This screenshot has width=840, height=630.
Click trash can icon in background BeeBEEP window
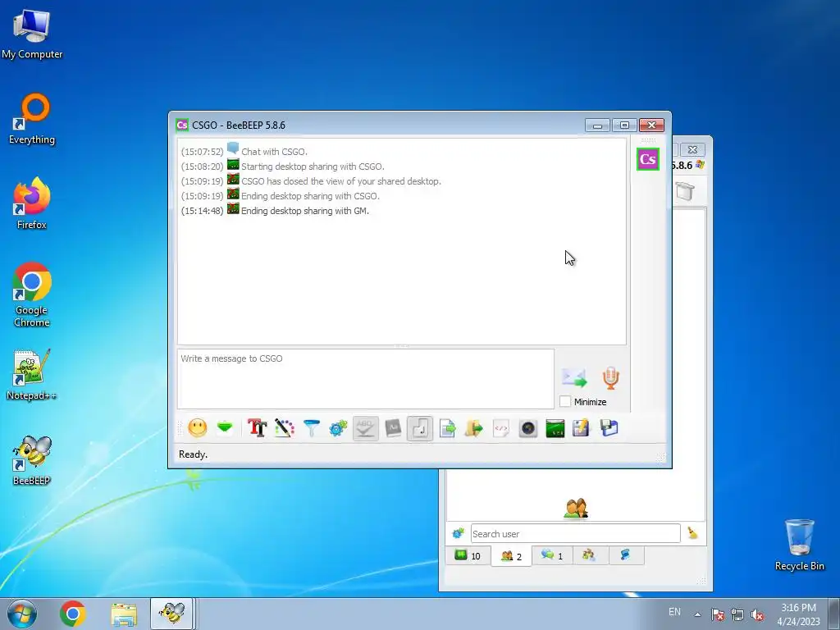[x=685, y=190]
